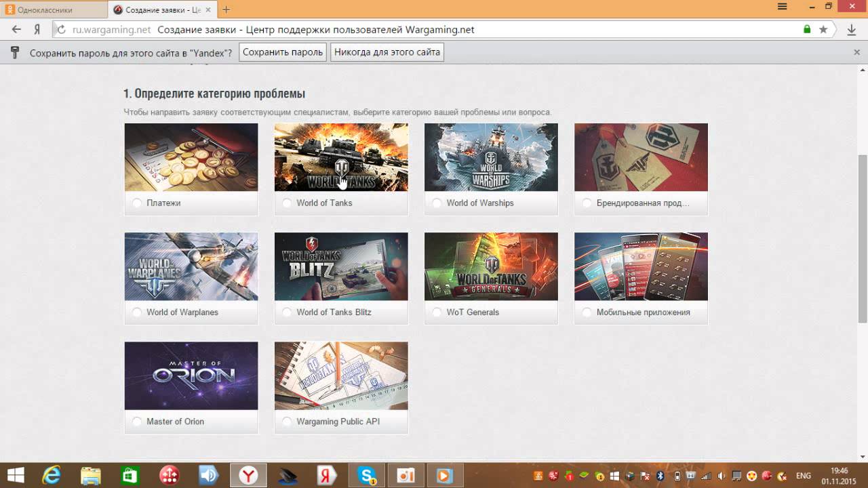Select the Мобильные приложения radio button

click(x=587, y=312)
